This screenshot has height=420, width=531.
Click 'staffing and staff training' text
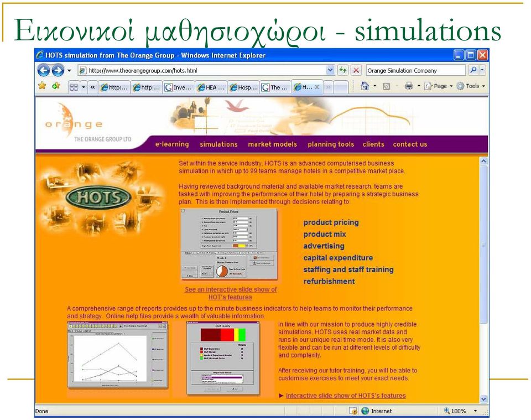[x=348, y=269]
